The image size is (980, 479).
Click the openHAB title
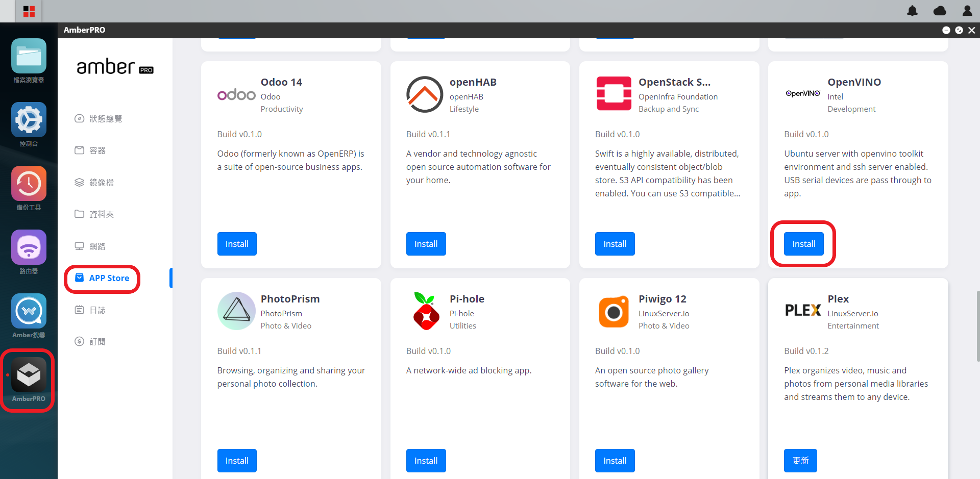tap(473, 82)
